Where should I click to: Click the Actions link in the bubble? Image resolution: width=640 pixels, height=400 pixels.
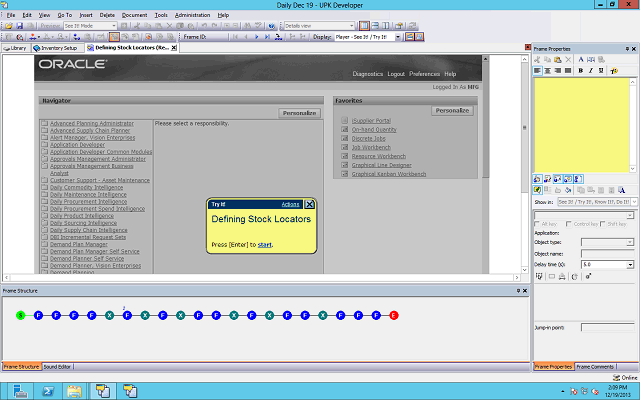(290, 204)
